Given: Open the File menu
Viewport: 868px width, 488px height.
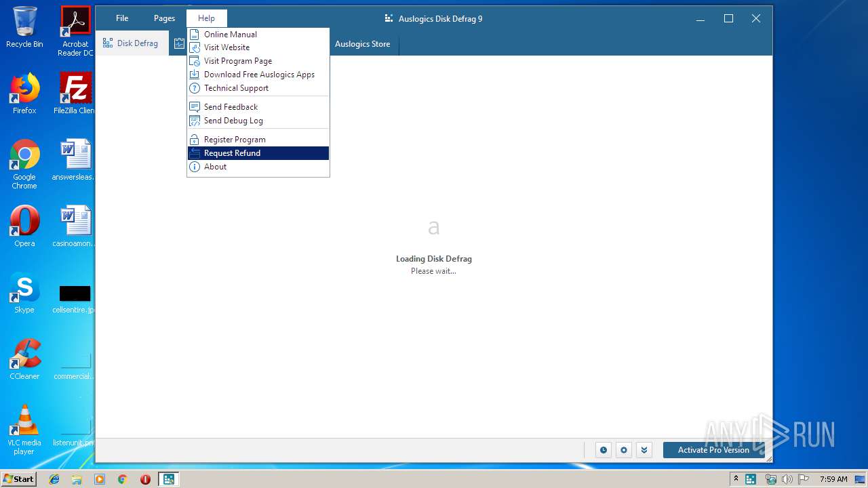Looking at the screenshot, I should [x=122, y=18].
